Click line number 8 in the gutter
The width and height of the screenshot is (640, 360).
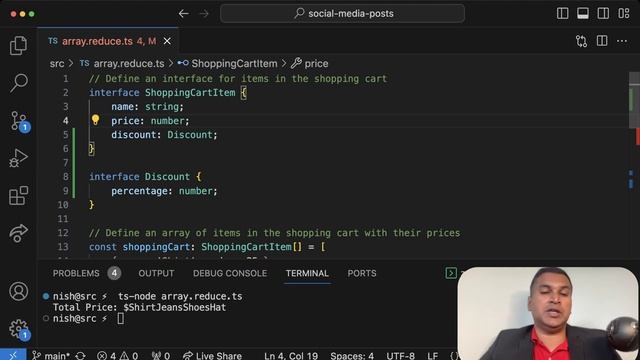66,177
